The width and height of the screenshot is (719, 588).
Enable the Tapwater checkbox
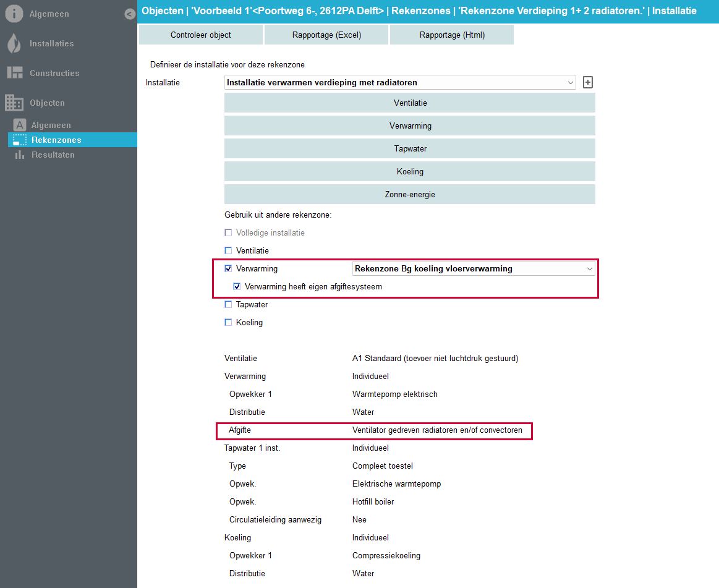tap(228, 304)
